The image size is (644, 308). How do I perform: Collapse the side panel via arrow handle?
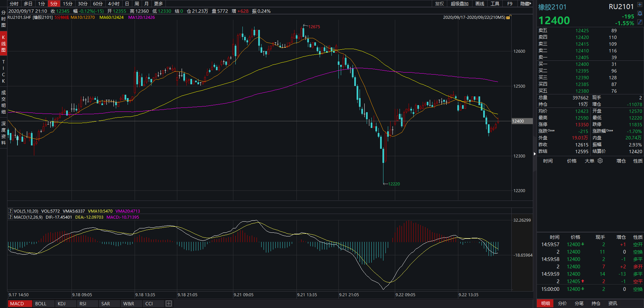[535, 154]
